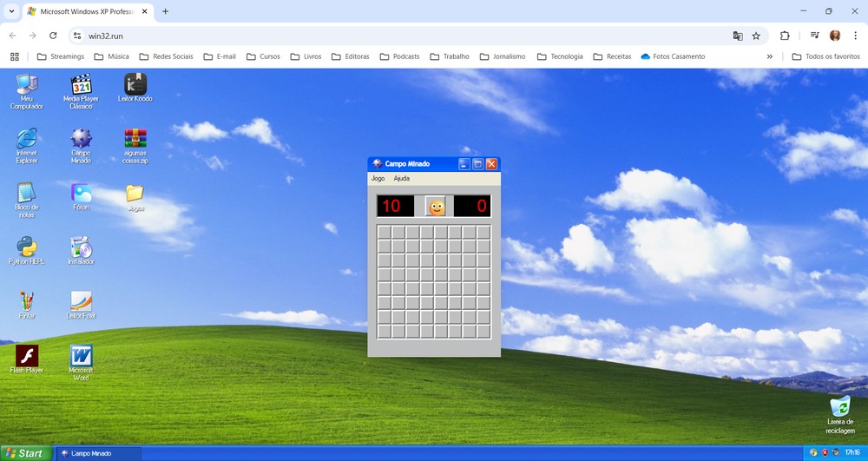Bookmark this page with star icon
Screen dimensions: 868x461
756,36
